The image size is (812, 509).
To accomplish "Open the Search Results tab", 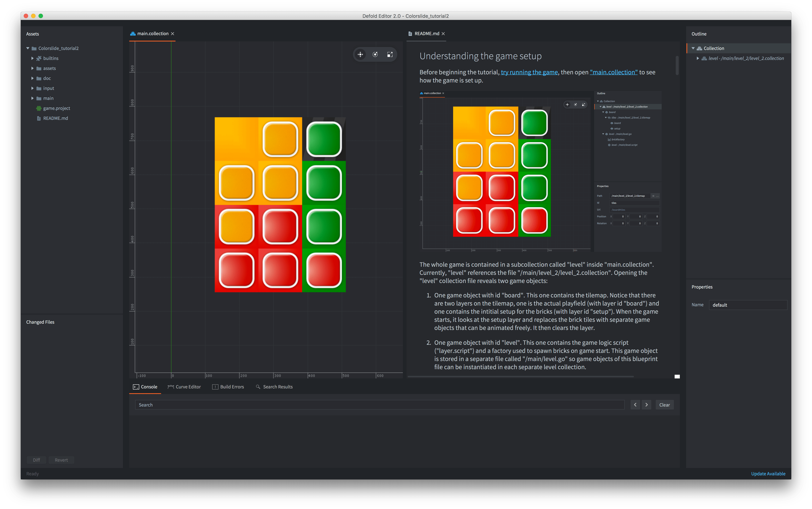I will click(x=274, y=387).
